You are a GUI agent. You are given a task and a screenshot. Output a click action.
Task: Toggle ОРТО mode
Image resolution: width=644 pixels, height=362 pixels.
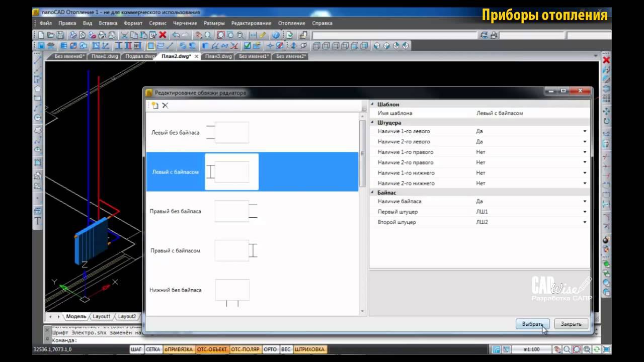pos(270,349)
